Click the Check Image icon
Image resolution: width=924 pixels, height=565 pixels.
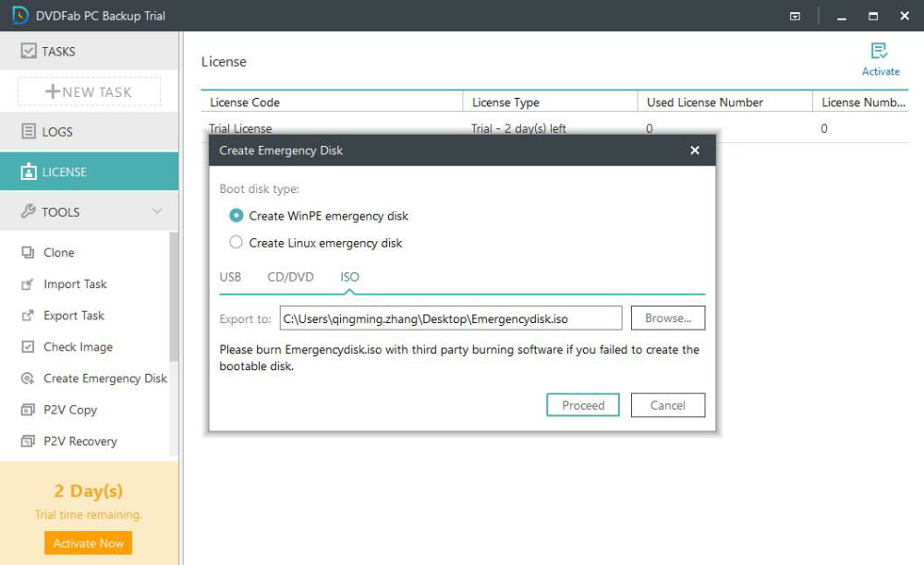(x=28, y=346)
